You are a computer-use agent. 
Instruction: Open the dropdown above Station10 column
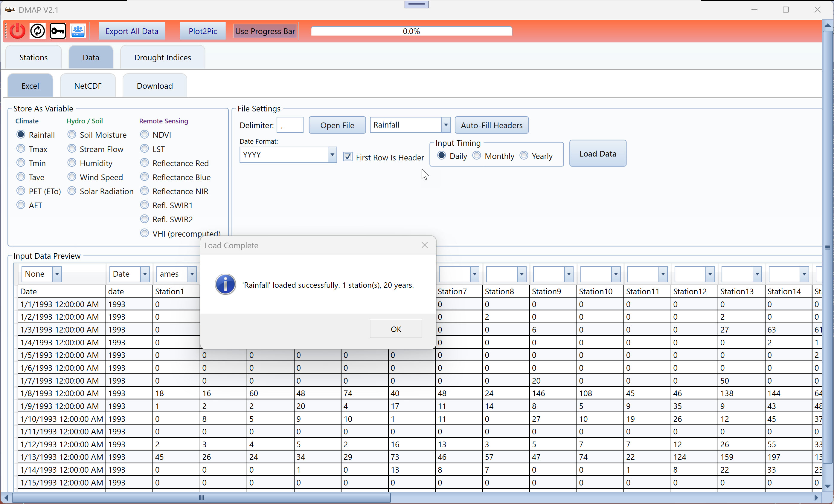(616, 274)
